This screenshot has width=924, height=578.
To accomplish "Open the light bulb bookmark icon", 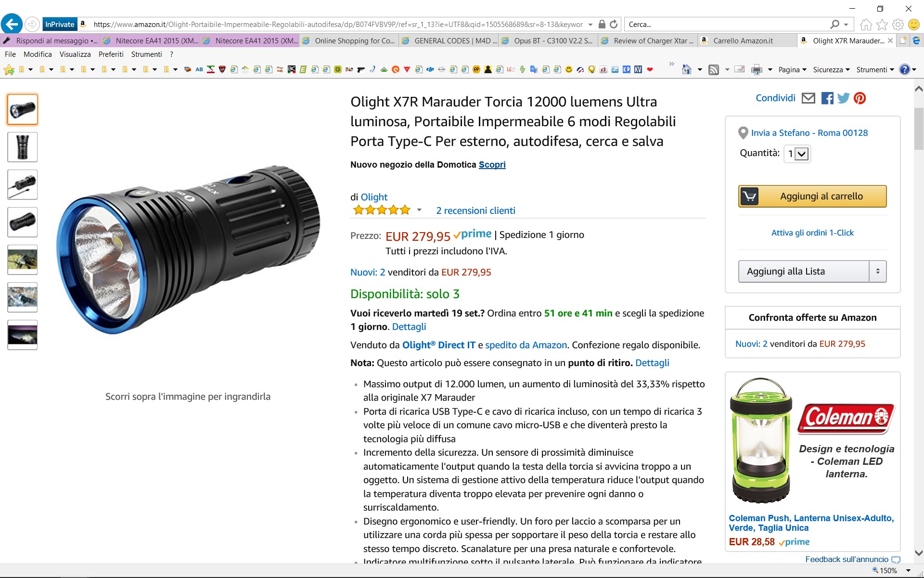I will point(592,69).
